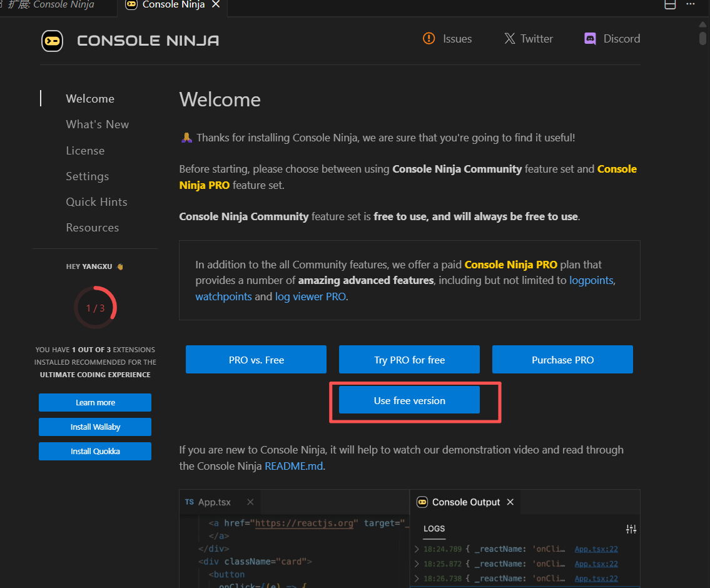This screenshot has height=588, width=710.
Task: Click Install Quokka button
Action: click(x=95, y=451)
